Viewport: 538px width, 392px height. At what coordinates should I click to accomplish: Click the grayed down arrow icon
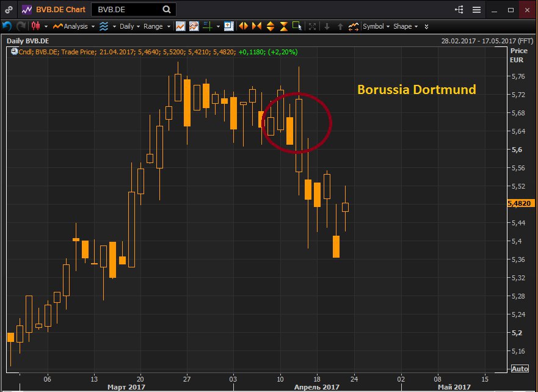click(x=327, y=26)
